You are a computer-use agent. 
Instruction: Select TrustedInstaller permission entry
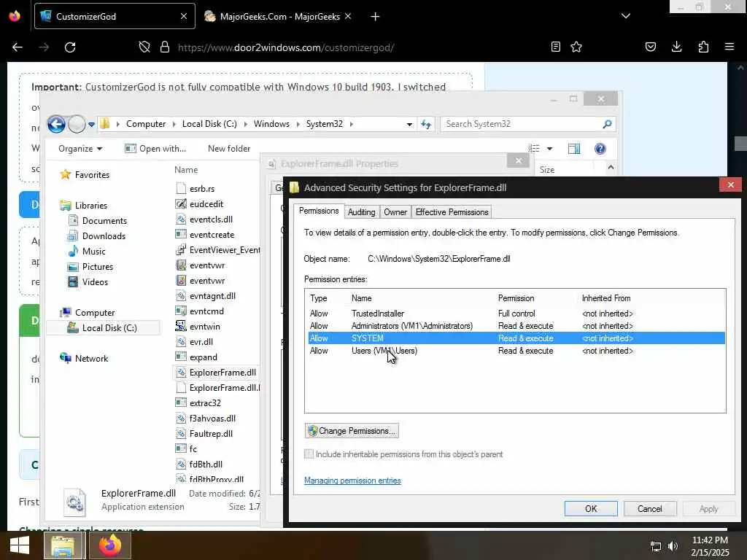point(516,314)
